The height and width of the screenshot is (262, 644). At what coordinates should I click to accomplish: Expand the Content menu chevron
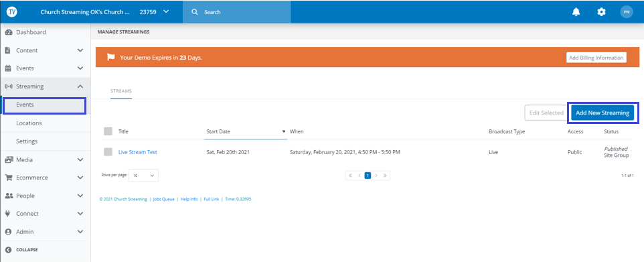[80, 50]
